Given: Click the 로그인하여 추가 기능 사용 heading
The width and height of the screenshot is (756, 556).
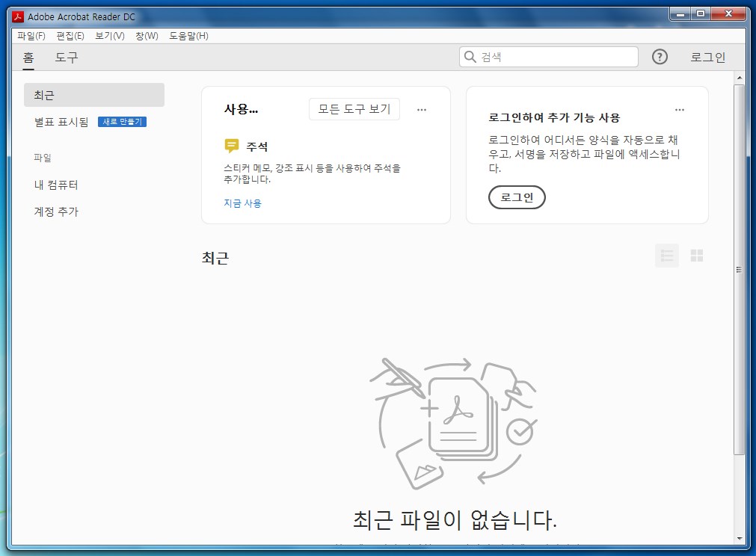Looking at the screenshot, I should 554,117.
